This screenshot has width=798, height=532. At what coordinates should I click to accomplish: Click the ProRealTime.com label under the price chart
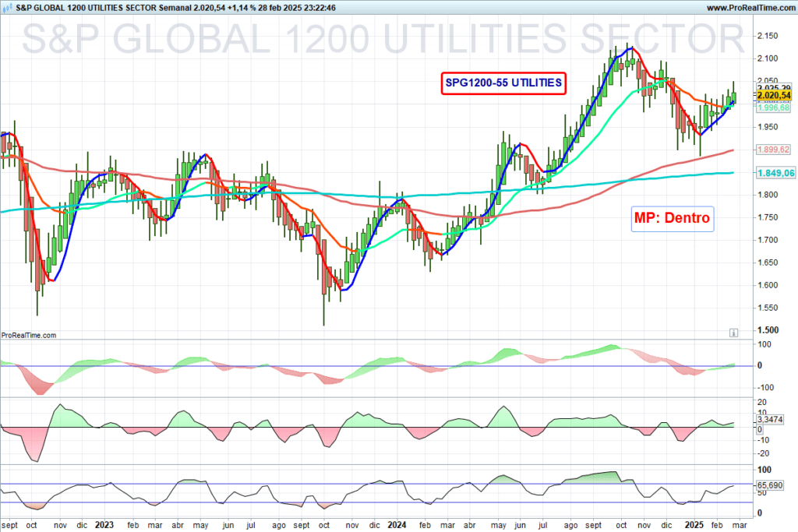[29, 335]
